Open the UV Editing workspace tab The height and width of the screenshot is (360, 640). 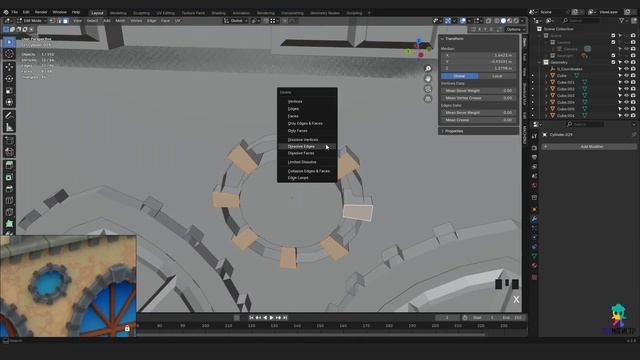click(x=165, y=13)
